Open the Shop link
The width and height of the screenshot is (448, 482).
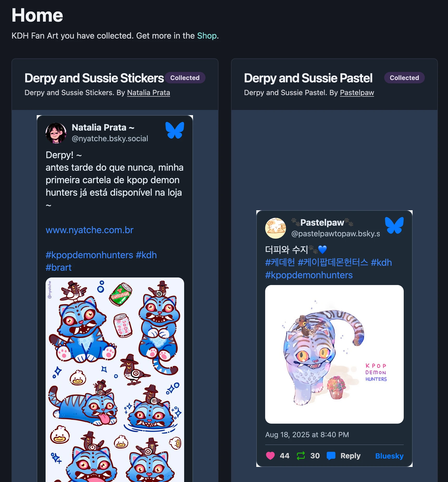(207, 36)
